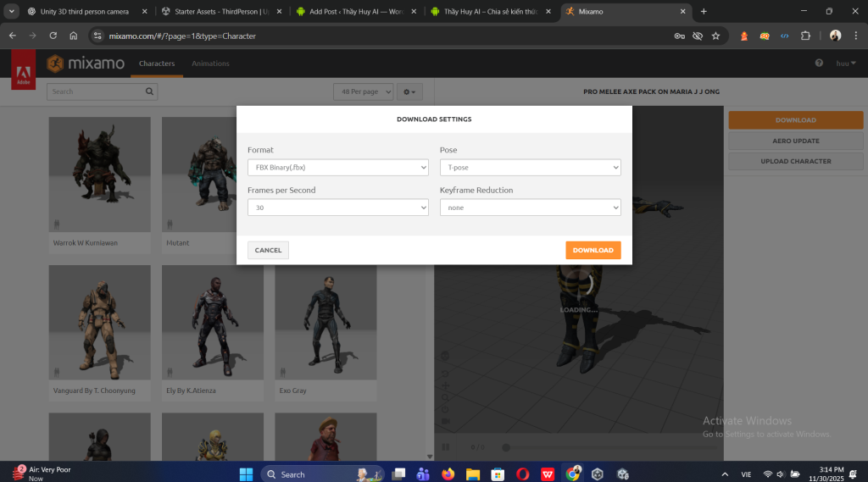Pause the animation preview playback
This screenshot has width=868, height=482.
[x=446, y=447]
